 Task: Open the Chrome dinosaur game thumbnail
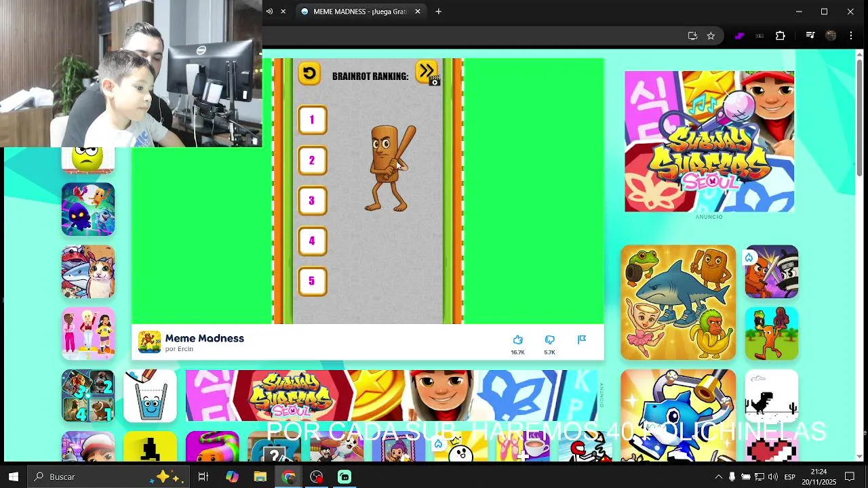point(772,396)
